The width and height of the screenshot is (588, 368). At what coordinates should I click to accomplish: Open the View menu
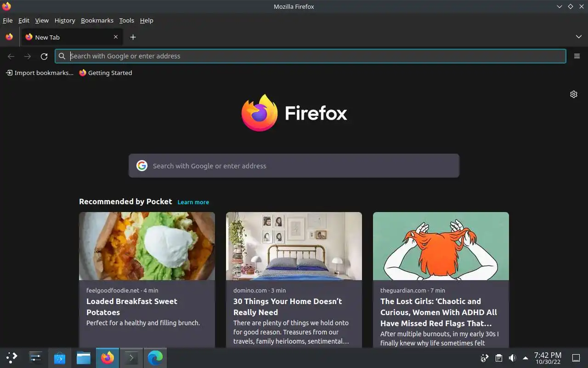coord(42,20)
